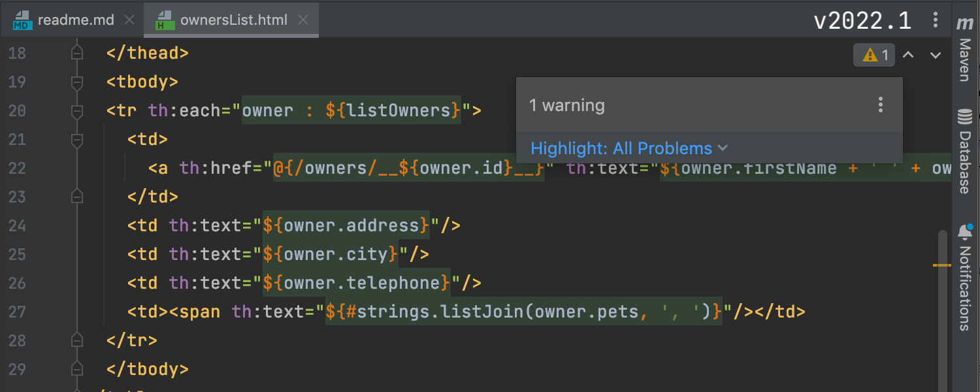Click the line number 27 in gutter
This screenshot has height=392, width=980.
tap(17, 312)
